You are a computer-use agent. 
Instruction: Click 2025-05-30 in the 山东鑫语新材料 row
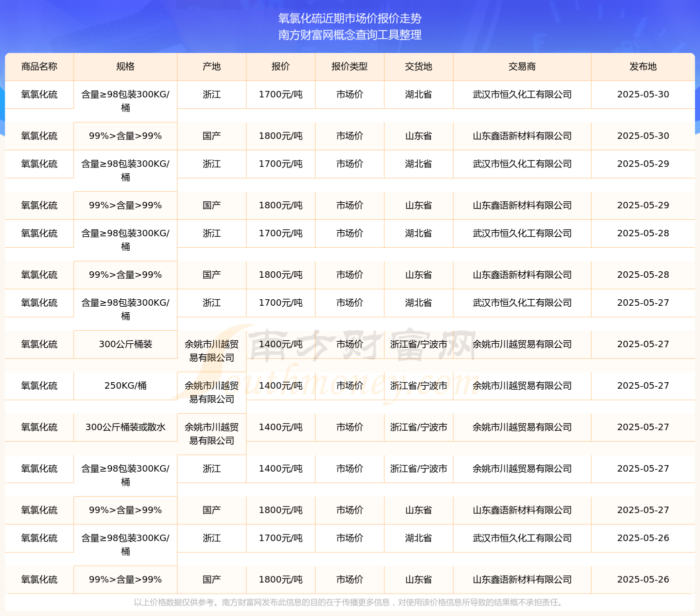643,136
